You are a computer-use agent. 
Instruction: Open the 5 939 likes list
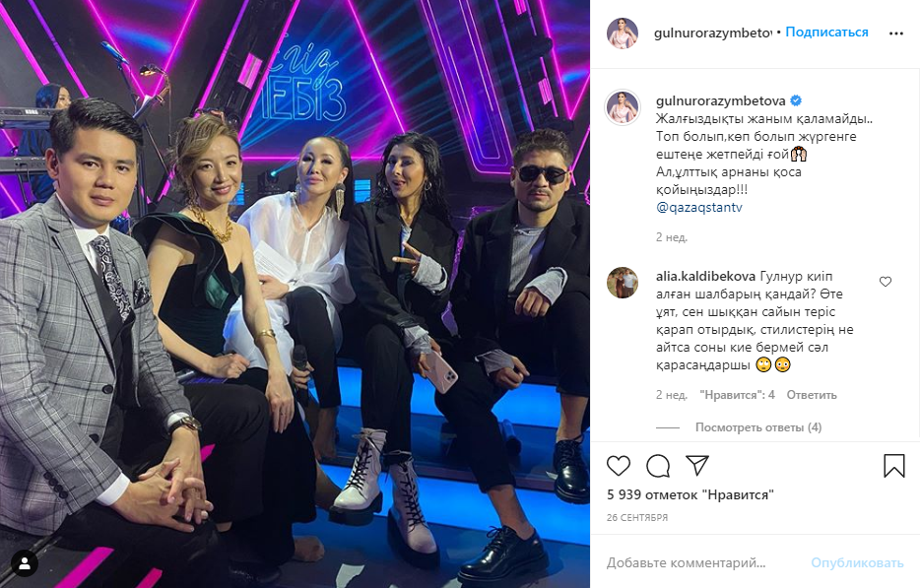point(690,494)
